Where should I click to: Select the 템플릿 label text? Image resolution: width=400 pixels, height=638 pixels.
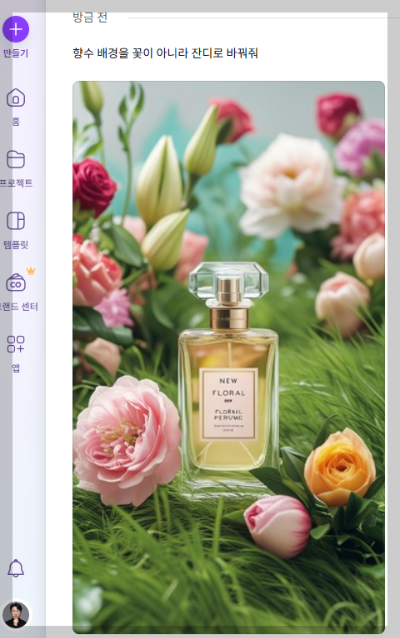tap(15, 245)
